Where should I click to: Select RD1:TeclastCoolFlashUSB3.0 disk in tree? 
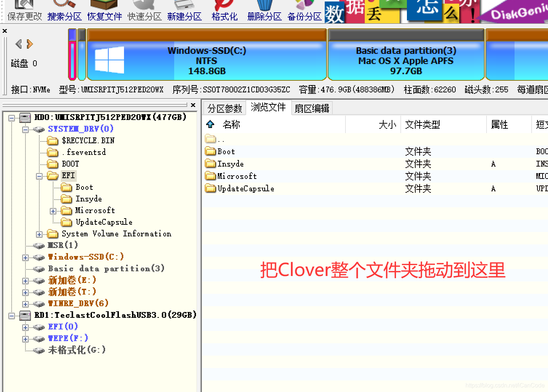tap(115, 315)
